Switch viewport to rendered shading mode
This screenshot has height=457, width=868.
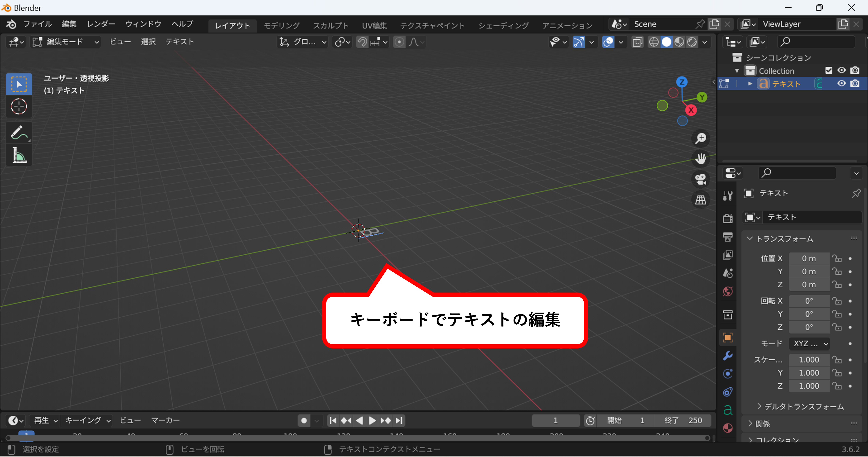[692, 42]
